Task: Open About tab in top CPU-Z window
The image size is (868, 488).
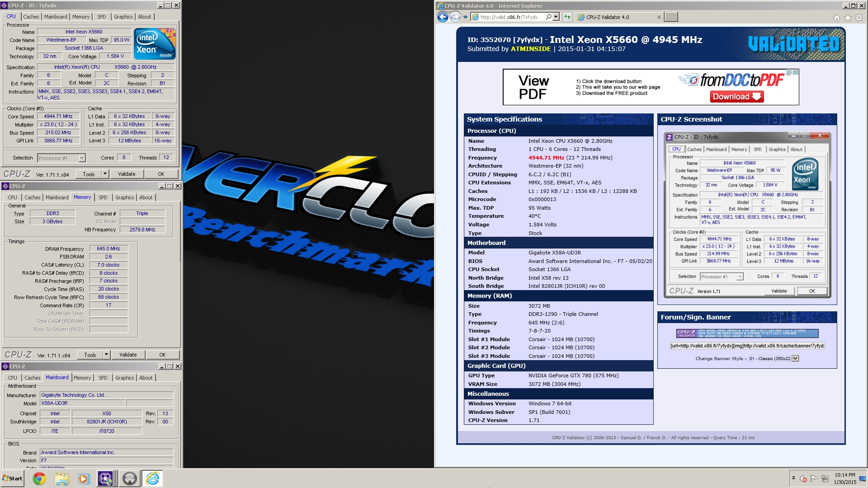Action: 145,17
